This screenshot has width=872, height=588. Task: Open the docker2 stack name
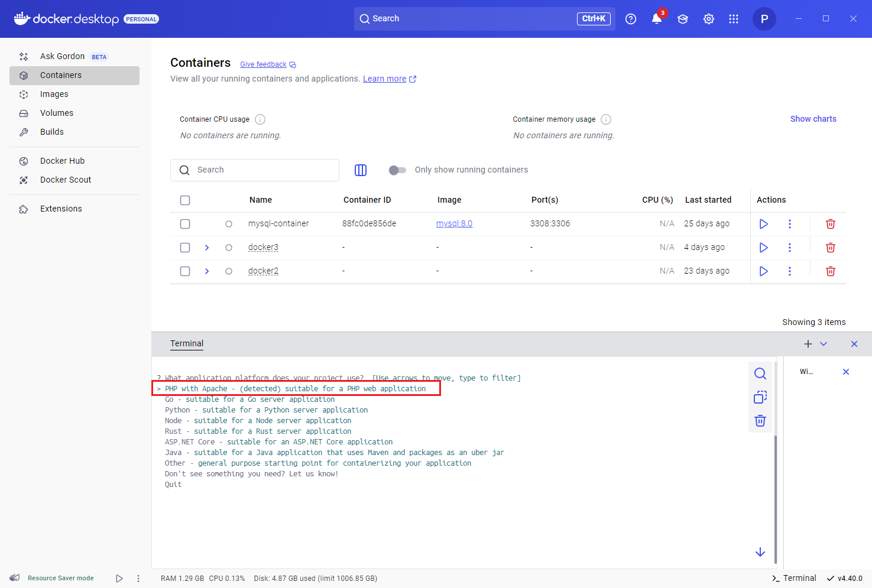[x=263, y=271]
